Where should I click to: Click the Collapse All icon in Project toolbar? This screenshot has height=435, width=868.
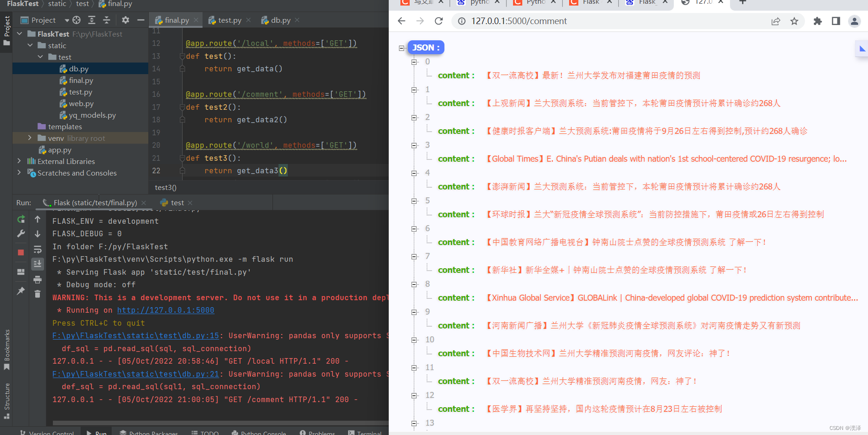pyautogui.click(x=106, y=20)
